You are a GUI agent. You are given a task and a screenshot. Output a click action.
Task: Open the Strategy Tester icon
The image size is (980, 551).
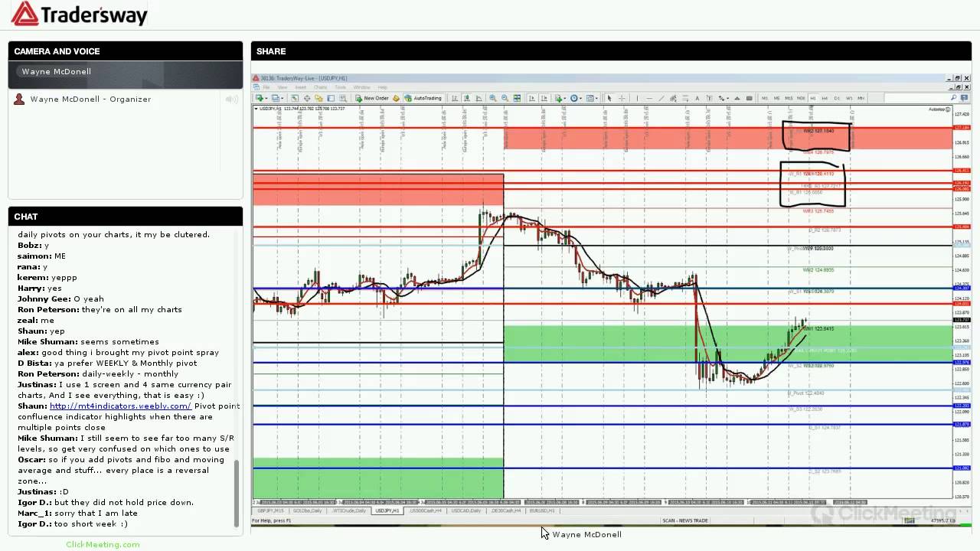point(343,98)
